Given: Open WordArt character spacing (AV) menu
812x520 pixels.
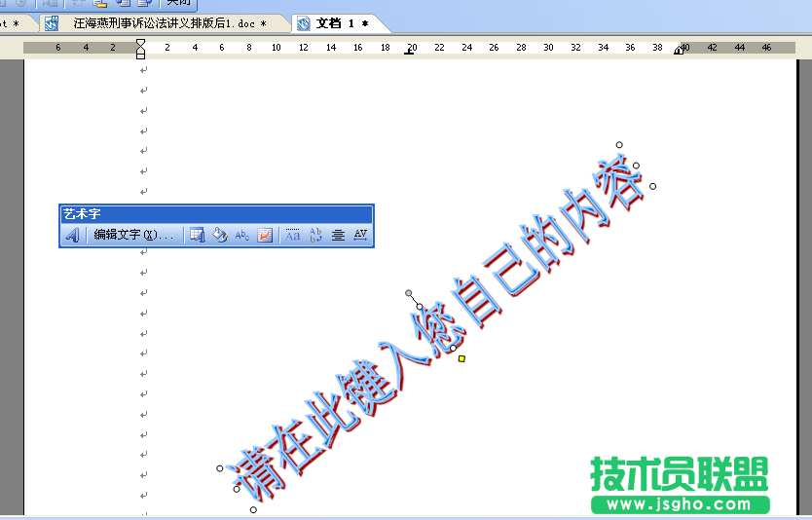Looking at the screenshot, I should coord(360,235).
